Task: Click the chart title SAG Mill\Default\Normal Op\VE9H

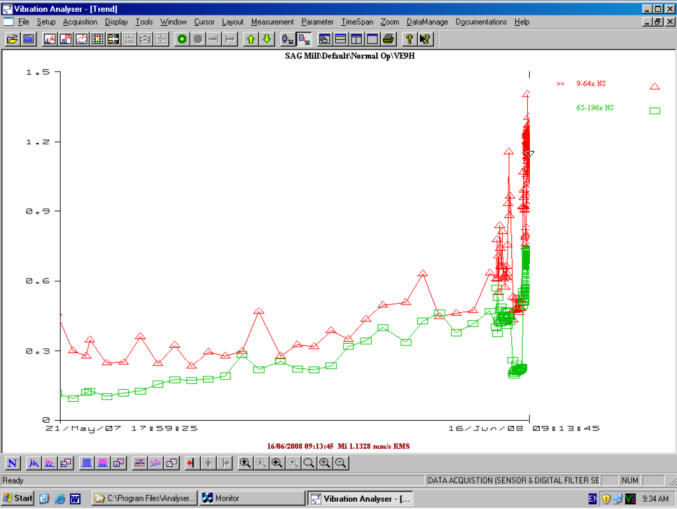Action: click(350, 56)
